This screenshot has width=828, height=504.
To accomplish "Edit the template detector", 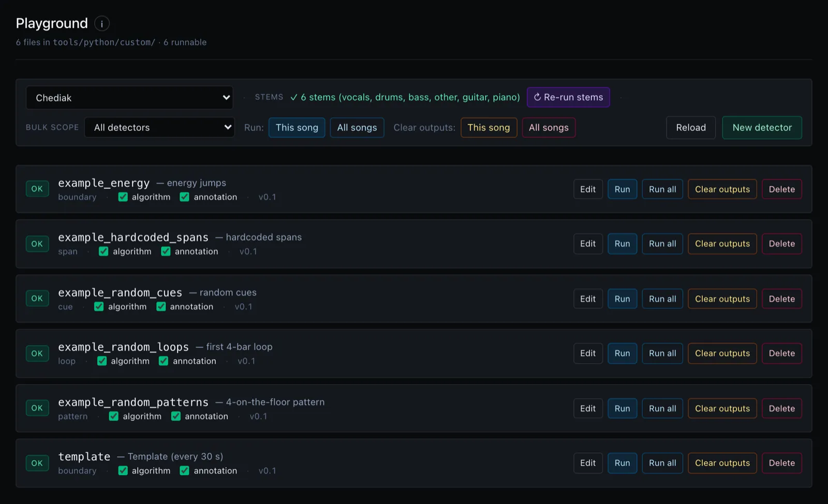I will (x=588, y=463).
